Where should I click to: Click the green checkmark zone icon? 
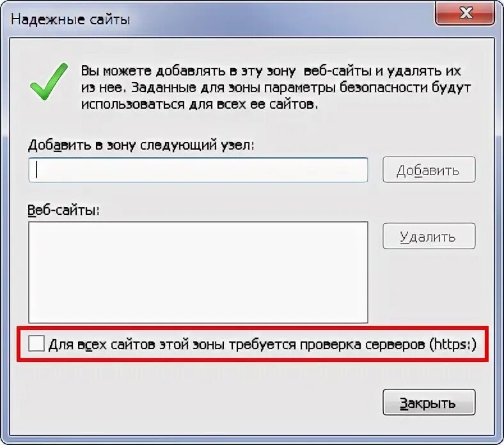pyautogui.click(x=49, y=81)
